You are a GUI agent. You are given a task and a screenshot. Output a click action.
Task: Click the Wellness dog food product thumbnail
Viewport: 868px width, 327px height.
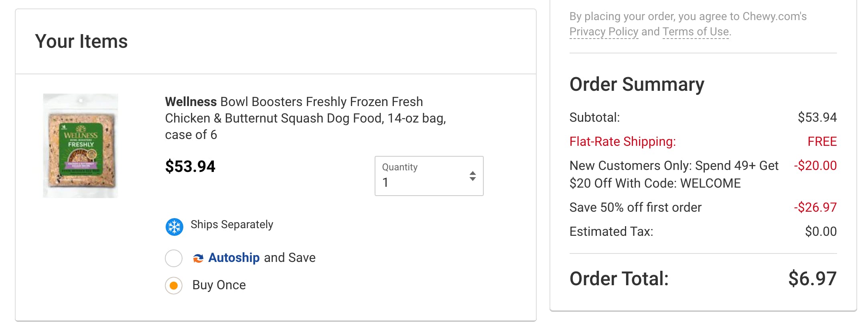point(81,145)
